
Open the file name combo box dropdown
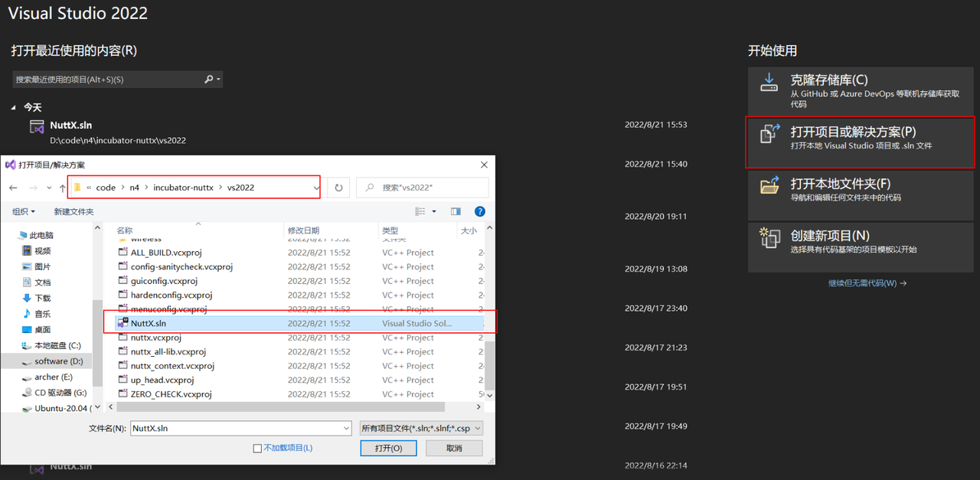(x=345, y=429)
